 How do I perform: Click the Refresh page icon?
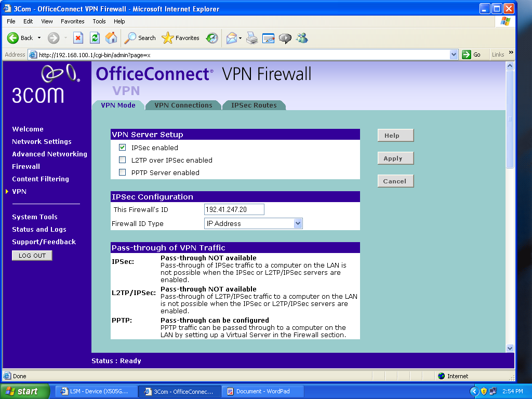pyautogui.click(x=95, y=38)
